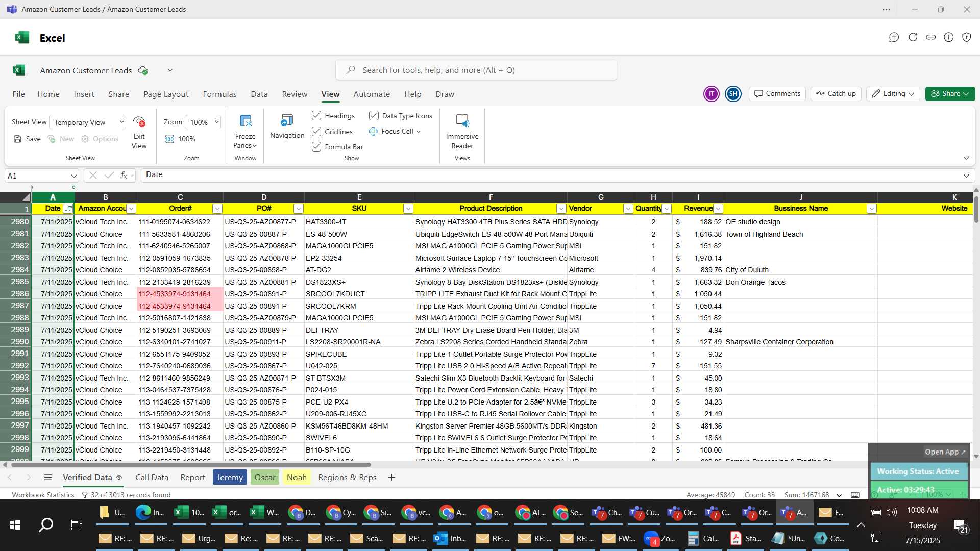Click Open App button
980x551 pixels.
point(945,452)
